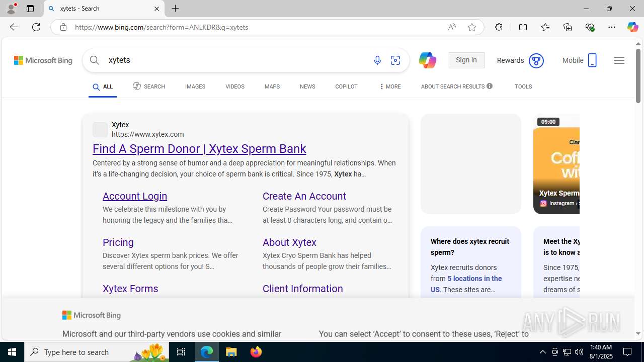
Task: Click About Search Results info icon
Action: (x=490, y=86)
